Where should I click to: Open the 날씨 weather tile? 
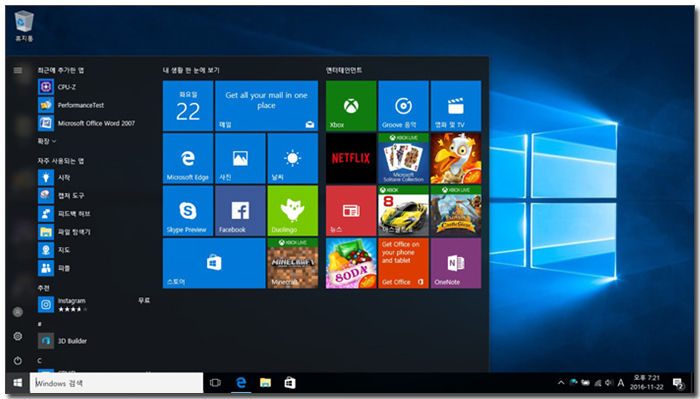tap(293, 158)
